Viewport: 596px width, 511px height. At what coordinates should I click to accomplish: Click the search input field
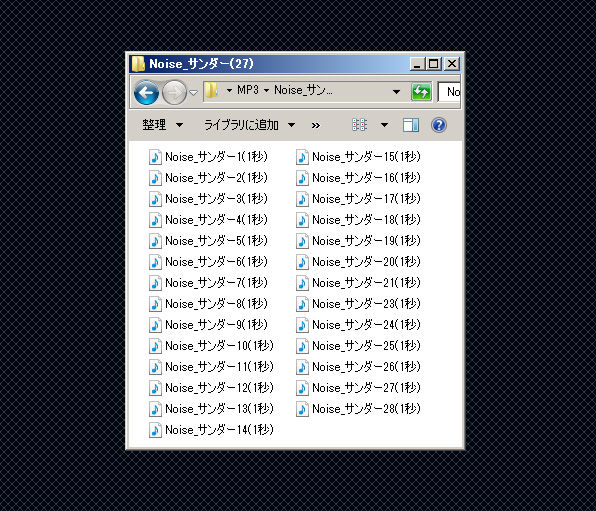[x=449, y=92]
